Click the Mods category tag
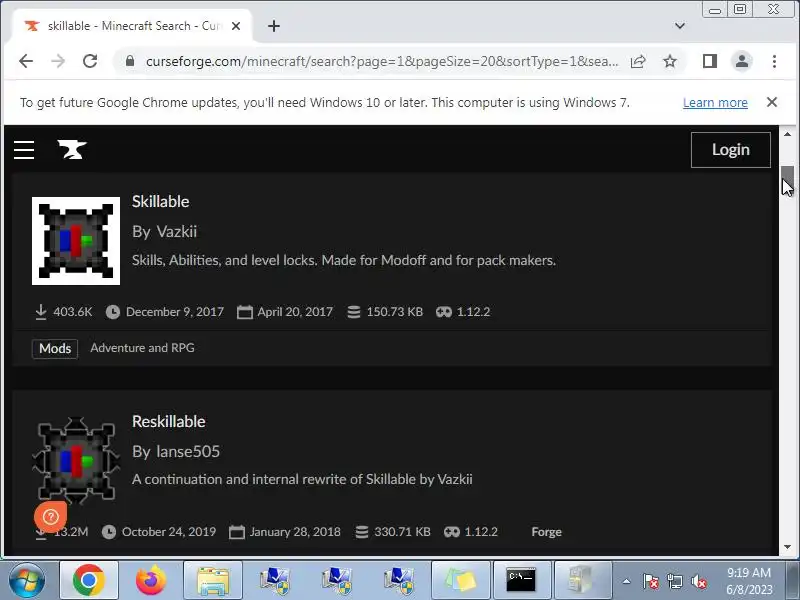Screen dimensions: 800x600 [x=55, y=348]
